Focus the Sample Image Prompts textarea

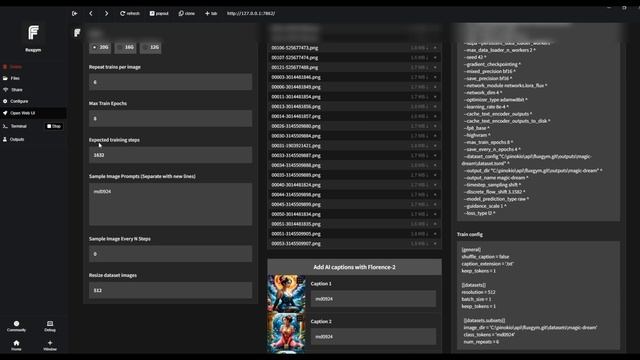[x=171, y=204]
